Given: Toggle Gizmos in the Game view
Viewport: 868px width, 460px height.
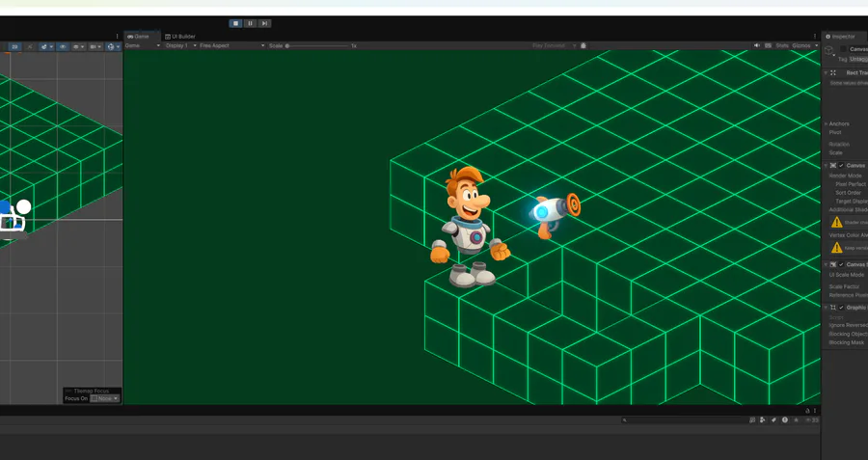Looking at the screenshot, I should click(801, 45).
